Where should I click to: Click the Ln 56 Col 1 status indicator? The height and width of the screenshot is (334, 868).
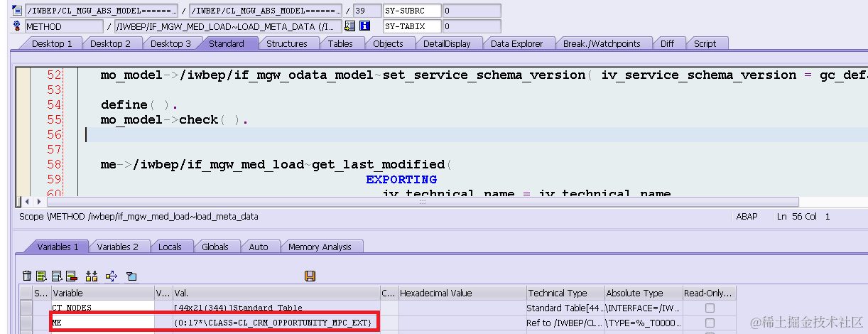(x=804, y=216)
